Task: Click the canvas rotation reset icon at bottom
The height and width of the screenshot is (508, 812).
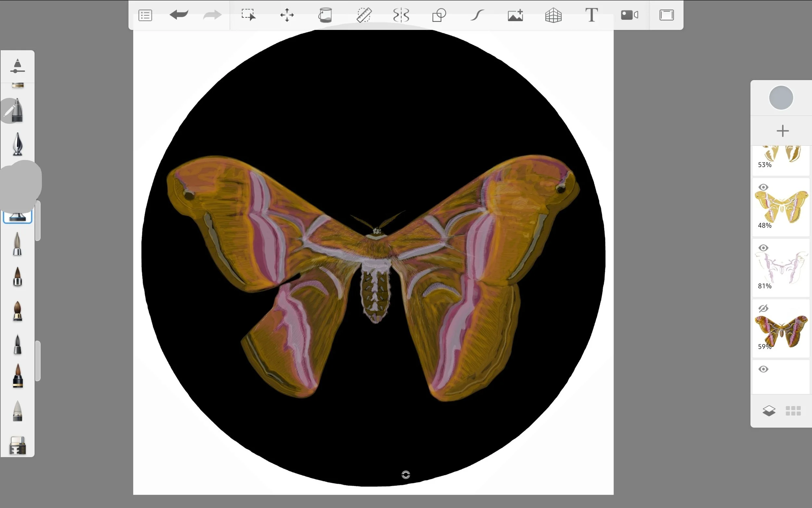Action: click(406, 475)
